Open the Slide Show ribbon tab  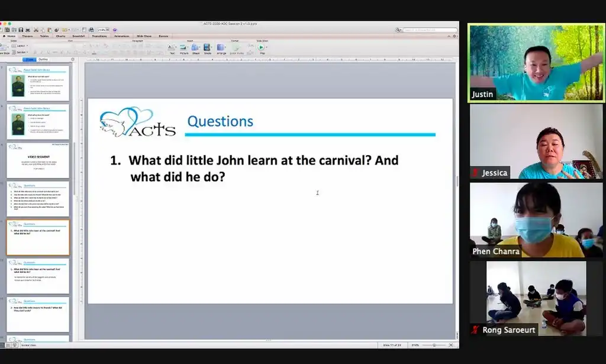(x=144, y=36)
